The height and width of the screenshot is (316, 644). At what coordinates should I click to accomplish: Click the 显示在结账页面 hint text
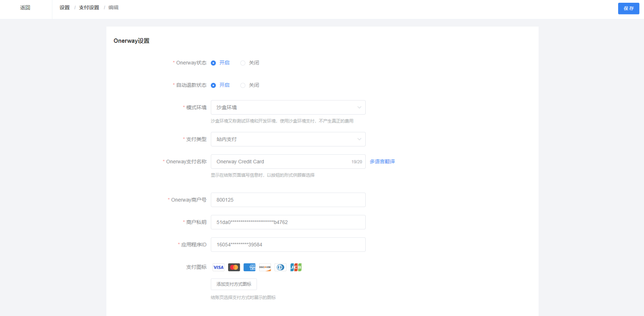263,175
